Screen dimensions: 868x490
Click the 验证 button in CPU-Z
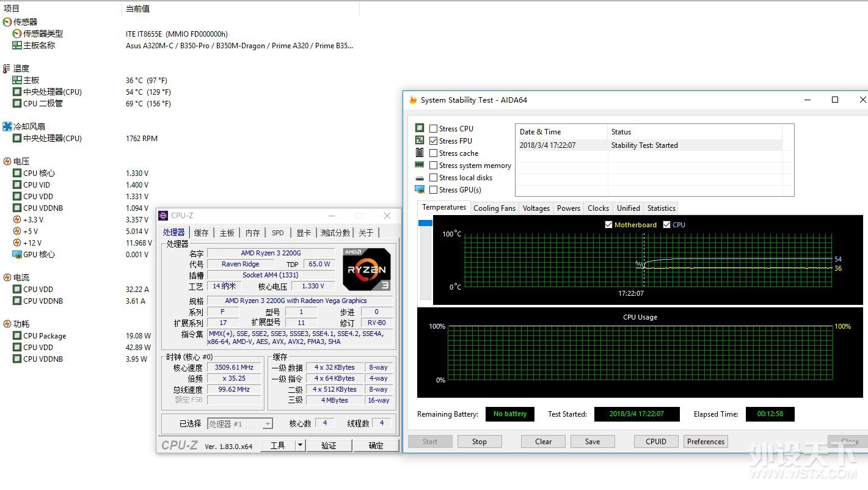(x=329, y=445)
